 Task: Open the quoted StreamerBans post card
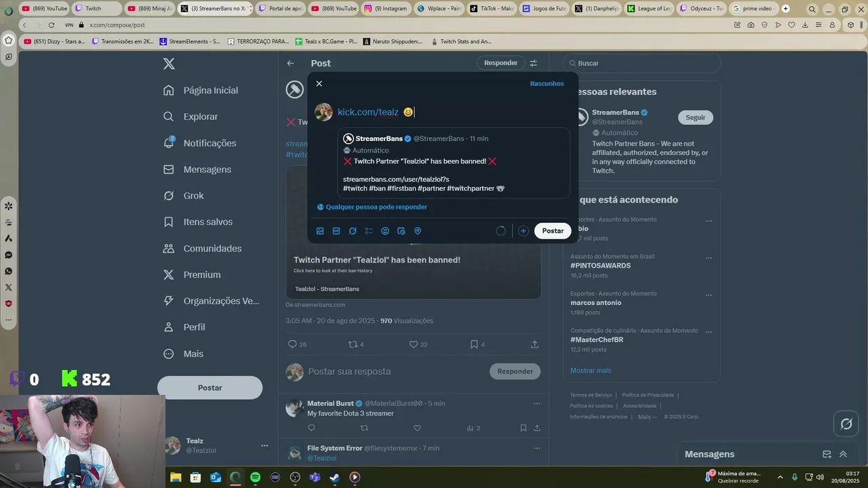click(x=454, y=163)
